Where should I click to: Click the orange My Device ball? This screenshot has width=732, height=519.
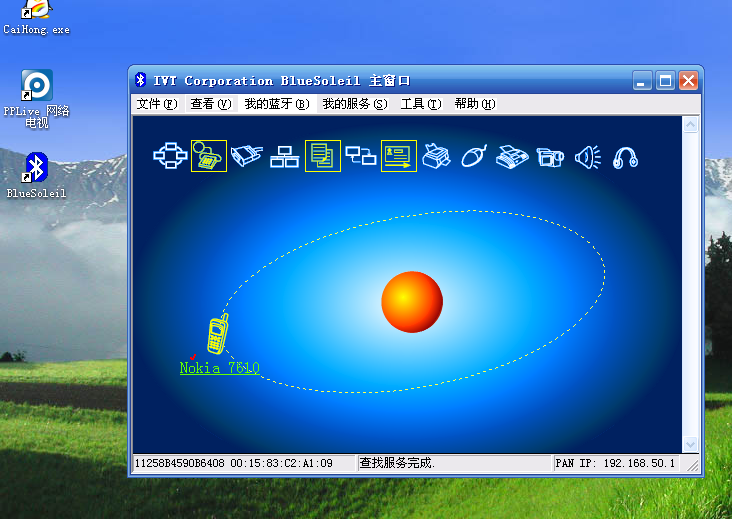click(x=412, y=302)
